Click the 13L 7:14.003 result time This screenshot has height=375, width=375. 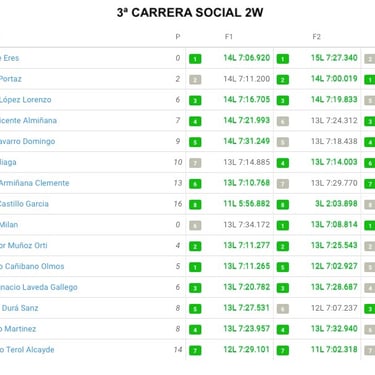pyautogui.click(x=334, y=162)
